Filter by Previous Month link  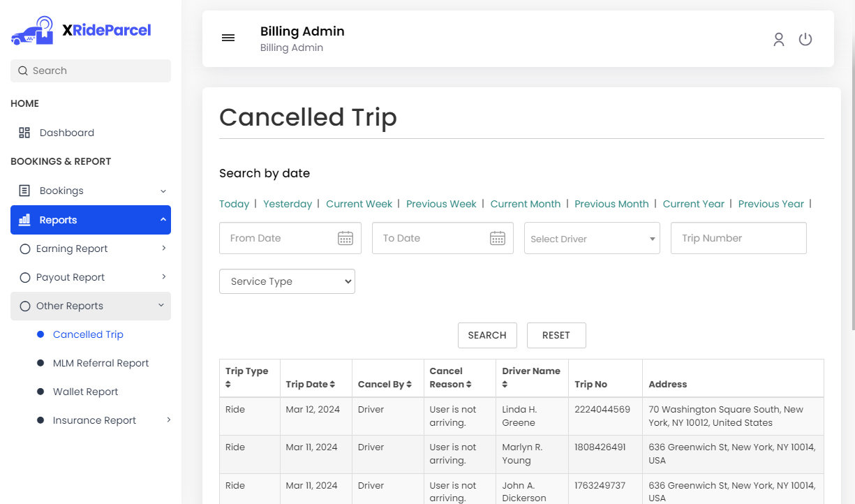pos(611,204)
